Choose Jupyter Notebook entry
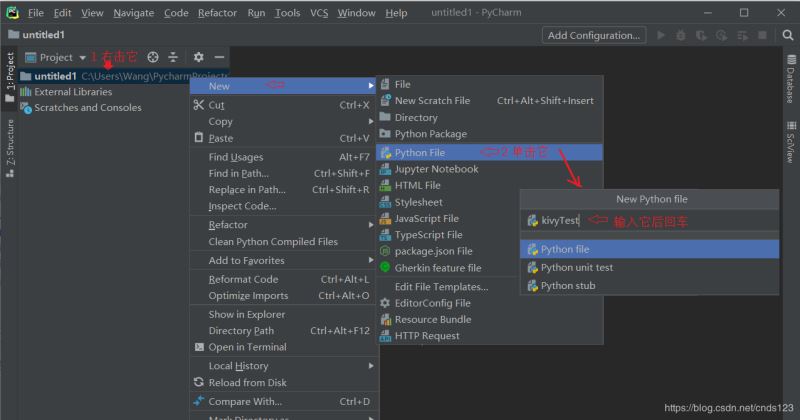The width and height of the screenshot is (800, 420). 490,169
